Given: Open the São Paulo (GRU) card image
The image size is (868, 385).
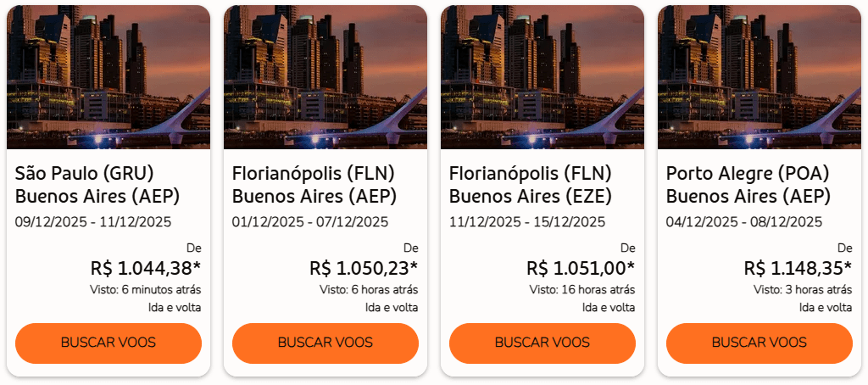Looking at the screenshot, I should (108, 77).
